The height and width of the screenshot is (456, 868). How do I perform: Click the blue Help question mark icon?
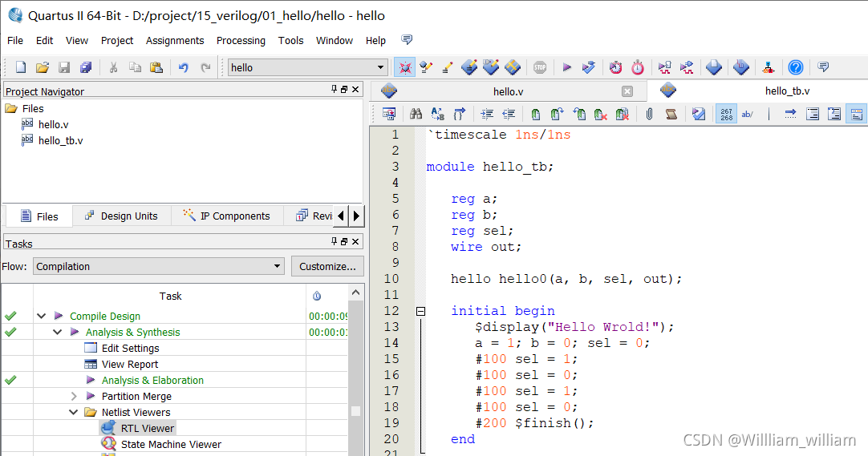(x=796, y=67)
